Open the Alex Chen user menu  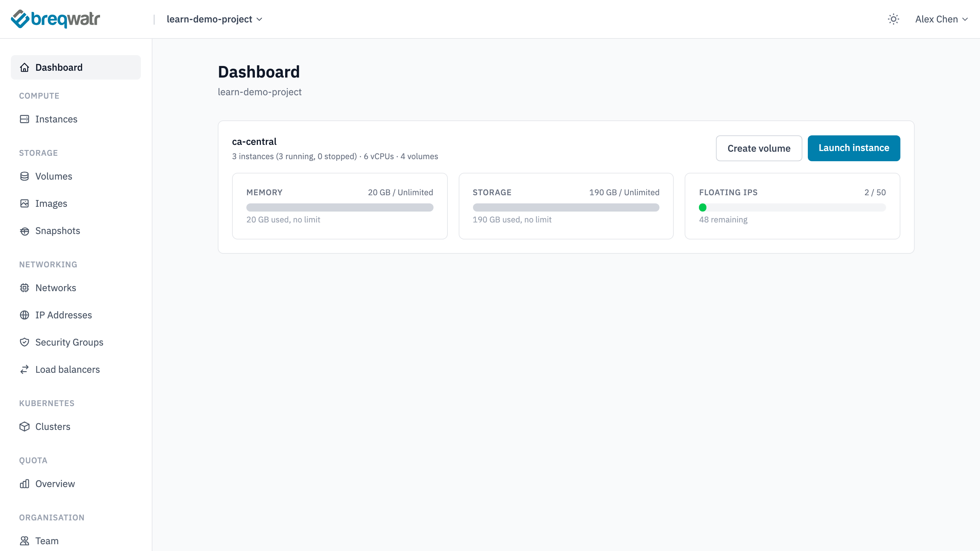(941, 19)
